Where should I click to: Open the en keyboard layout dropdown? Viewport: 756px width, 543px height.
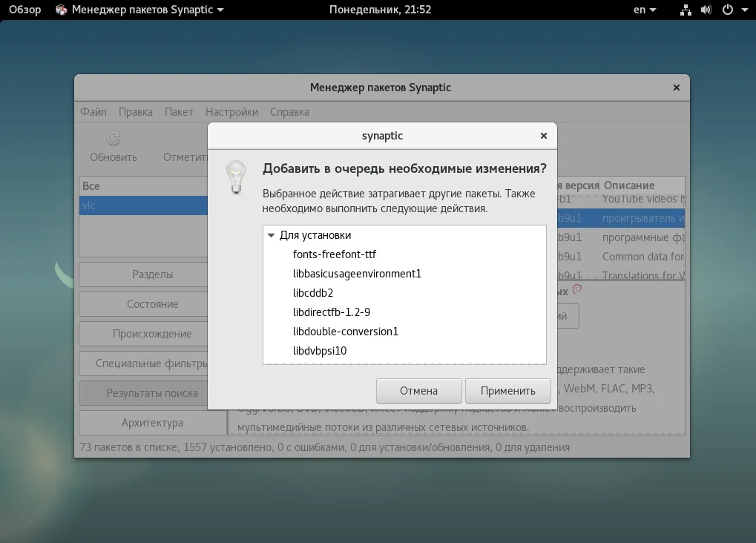(x=645, y=10)
